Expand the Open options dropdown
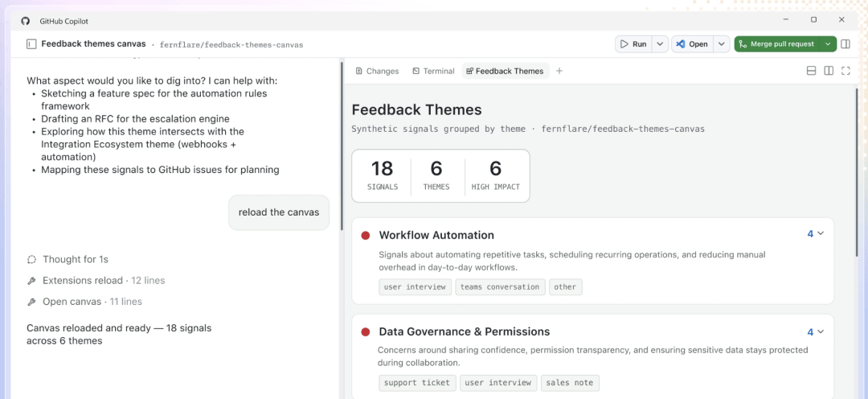 [x=721, y=43]
